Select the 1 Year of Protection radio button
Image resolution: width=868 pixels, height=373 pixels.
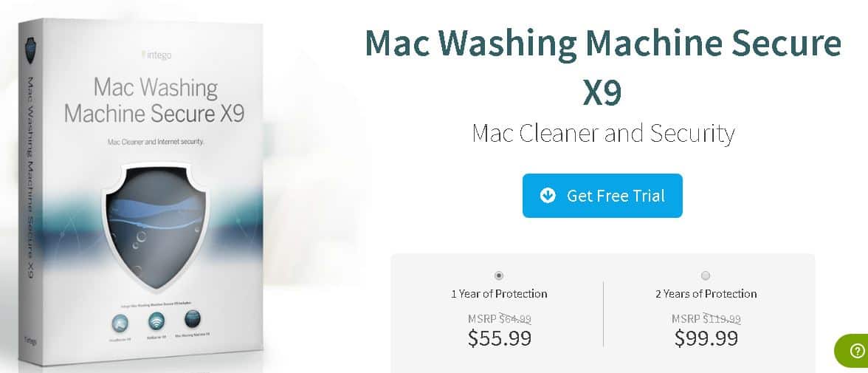[499, 276]
